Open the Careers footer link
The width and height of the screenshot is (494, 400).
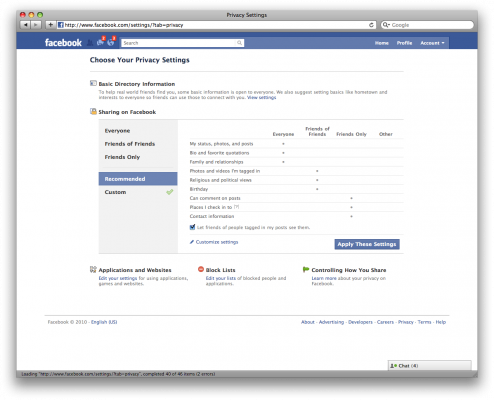pyautogui.click(x=385, y=322)
